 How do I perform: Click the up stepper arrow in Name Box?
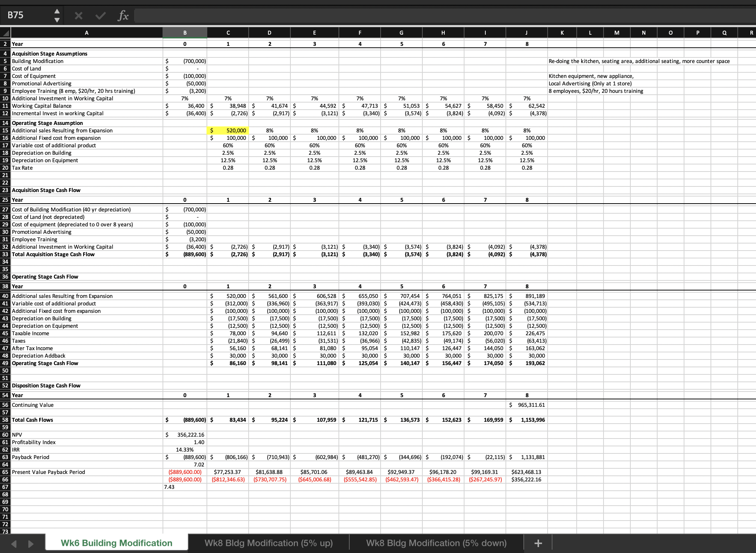57,11
